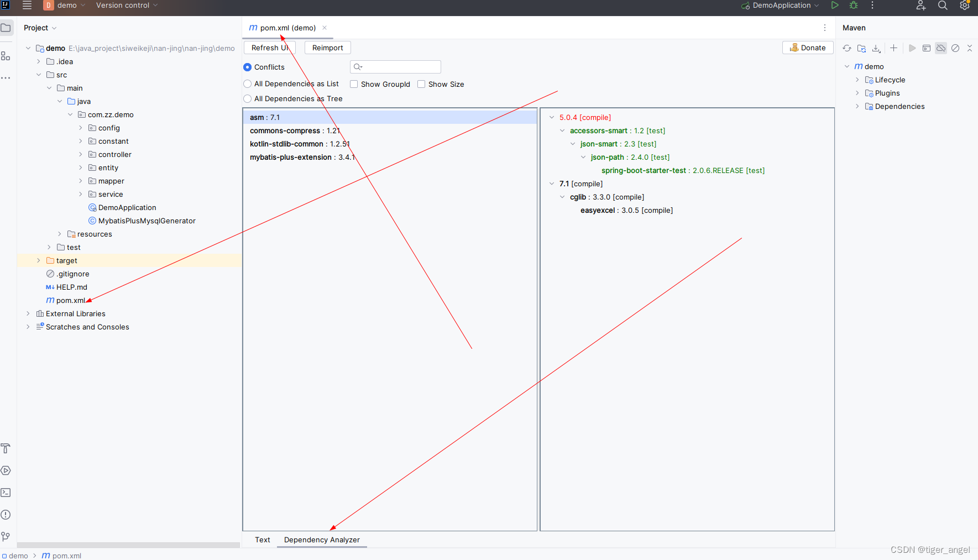Switch to Dependency Analyzer tab
This screenshot has width=978, height=560.
(322, 540)
